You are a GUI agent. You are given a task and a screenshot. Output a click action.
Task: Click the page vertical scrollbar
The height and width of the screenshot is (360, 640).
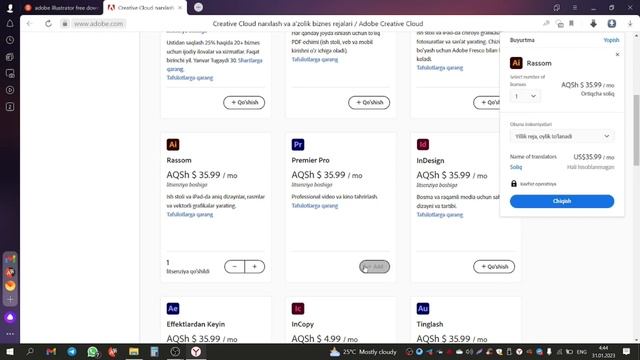coord(636,130)
